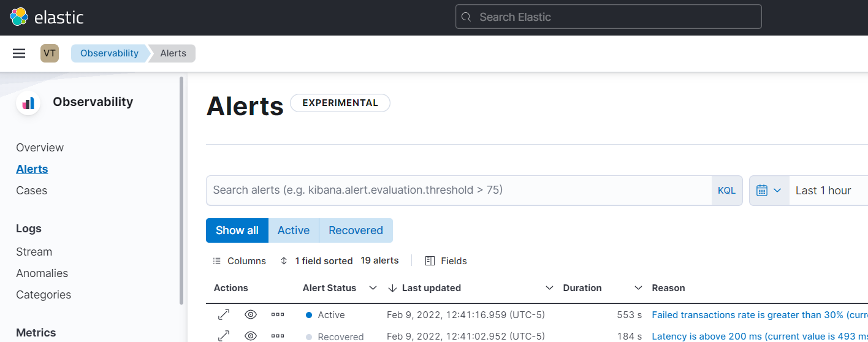The width and height of the screenshot is (868, 342).
Task: Click the eye icon on Recovered alert
Action: click(250, 336)
